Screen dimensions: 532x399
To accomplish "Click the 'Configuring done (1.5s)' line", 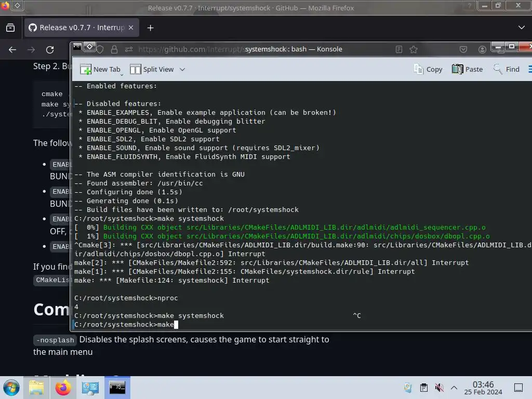I will [x=128, y=192].
